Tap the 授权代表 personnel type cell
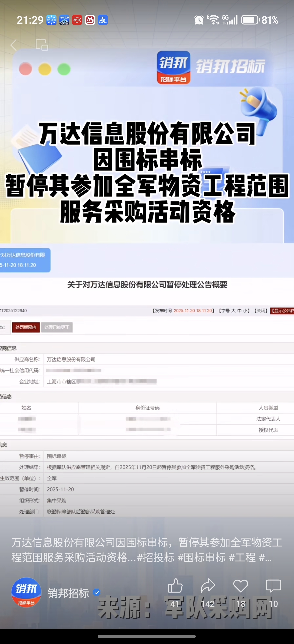The width and height of the screenshot is (294, 644). [268, 430]
